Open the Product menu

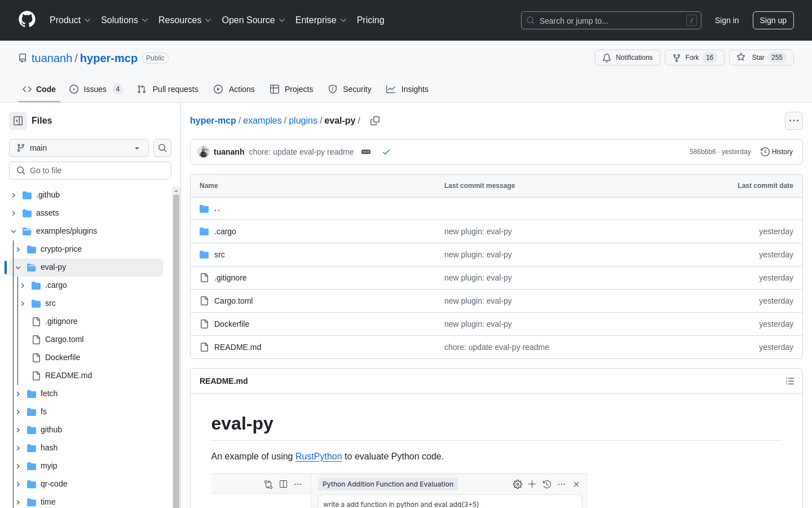70,20
